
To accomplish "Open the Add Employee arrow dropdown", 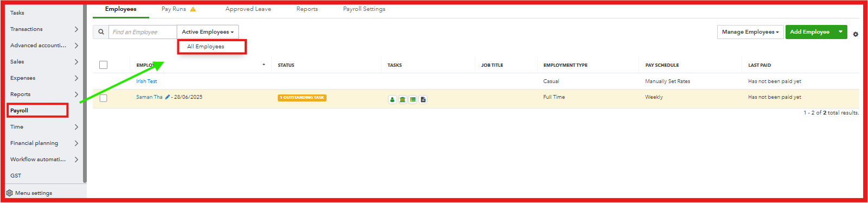I will click(840, 32).
